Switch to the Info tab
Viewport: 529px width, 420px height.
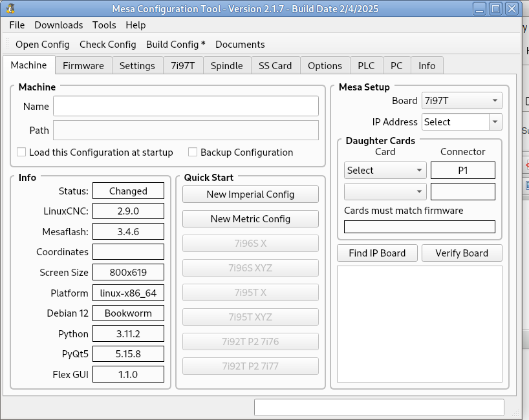coord(427,65)
